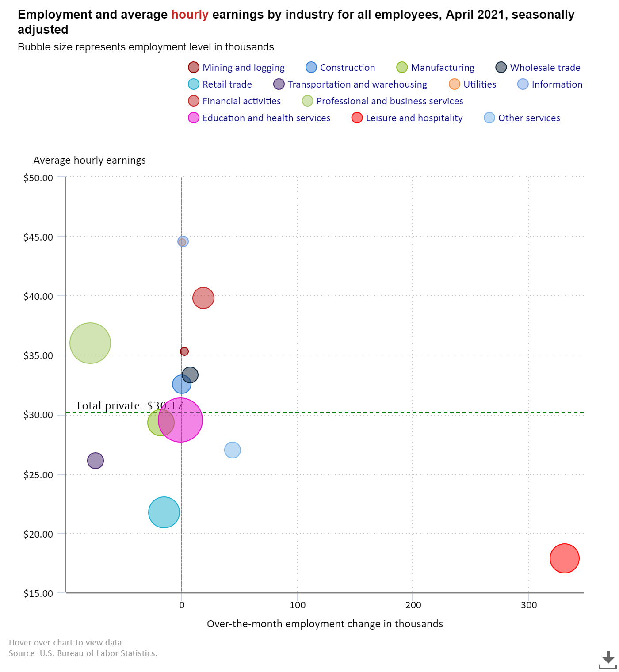Screen dimensions: 619x672
Task: Select the teal Retail trade bubble
Action: 164,512
